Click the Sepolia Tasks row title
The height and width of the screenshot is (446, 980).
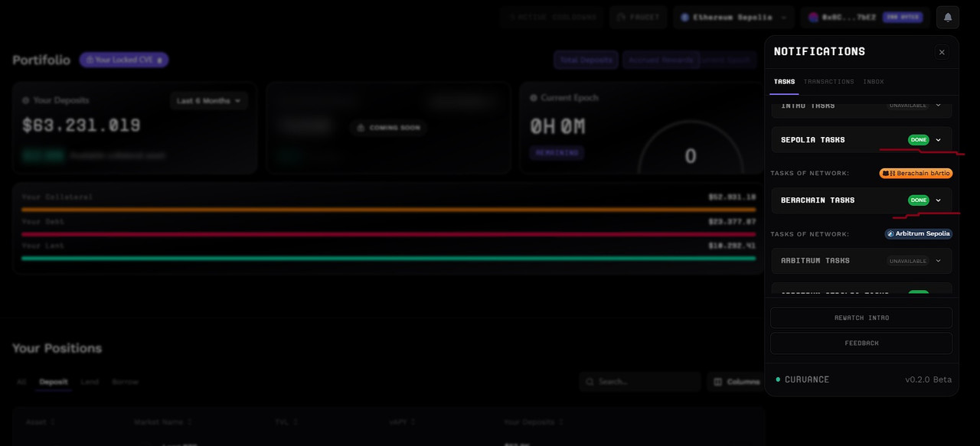[x=813, y=140]
